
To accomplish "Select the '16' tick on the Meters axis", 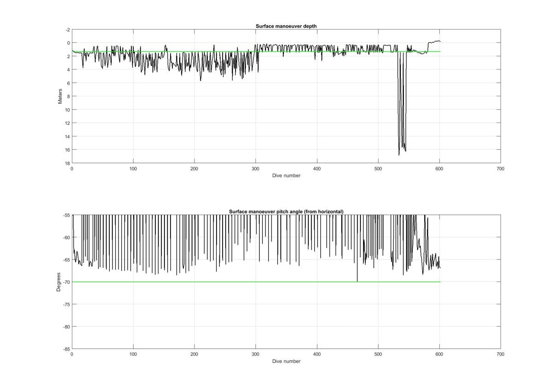I will click(x=68, y=150).
